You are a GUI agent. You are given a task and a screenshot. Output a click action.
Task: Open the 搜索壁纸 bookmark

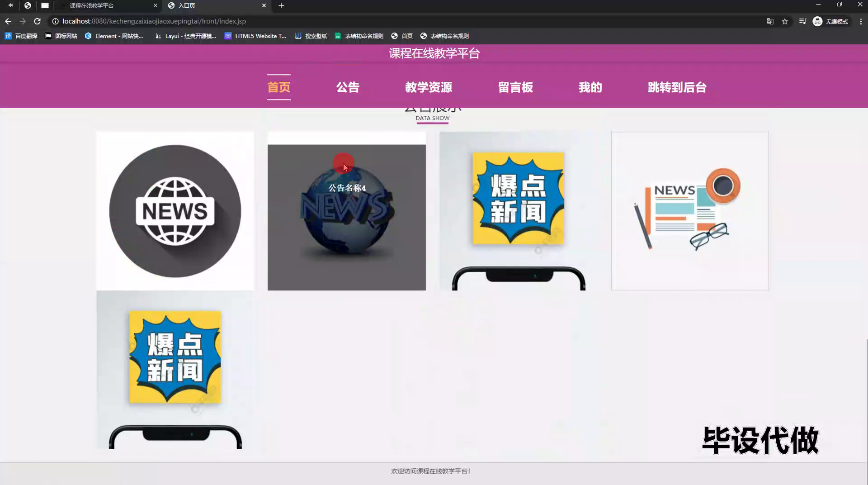tap(311, 36)
